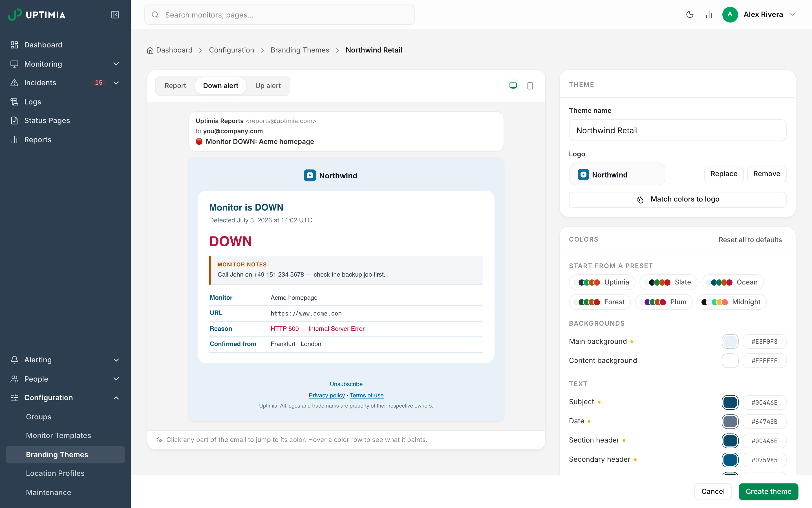Open Dashboard from the sidebar

coord(65,45)
